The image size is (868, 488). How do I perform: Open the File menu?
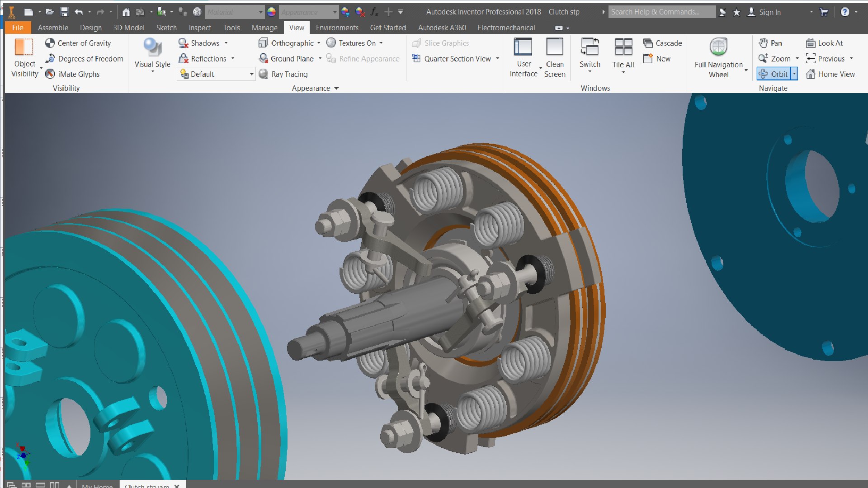[18, 28]
